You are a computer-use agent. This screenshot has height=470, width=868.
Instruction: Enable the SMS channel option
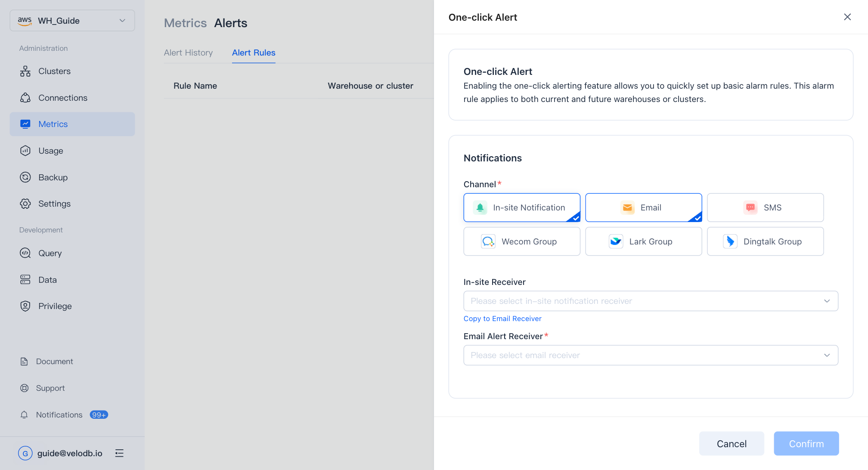765,207
